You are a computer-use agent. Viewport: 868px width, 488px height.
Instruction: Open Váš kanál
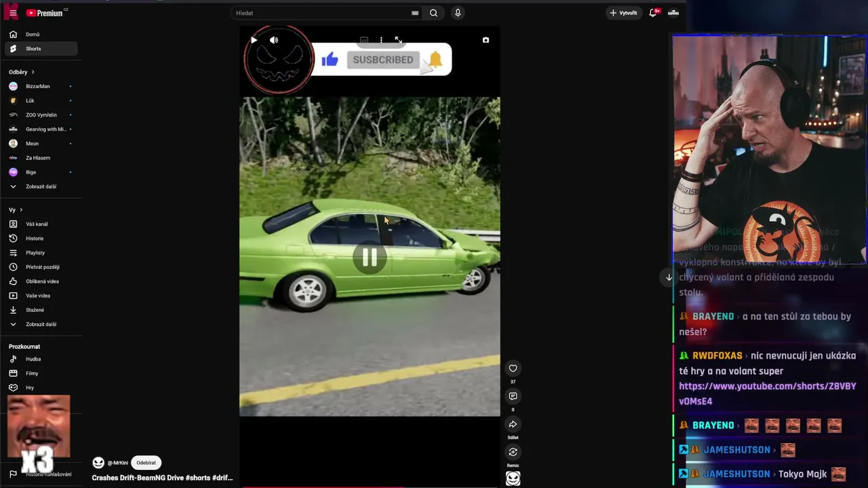point(41,224)
